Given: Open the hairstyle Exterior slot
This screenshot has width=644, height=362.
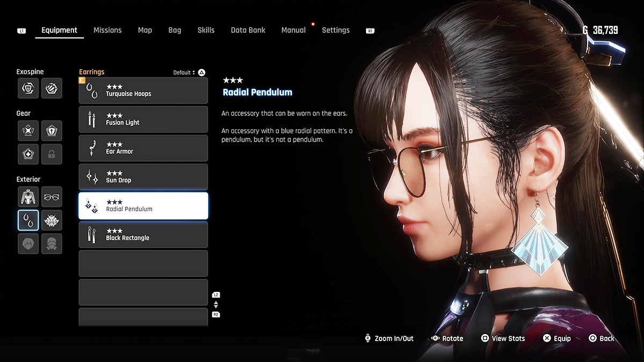Looking at the screenshot, I should pyautogui.click(x=28, y=243).
